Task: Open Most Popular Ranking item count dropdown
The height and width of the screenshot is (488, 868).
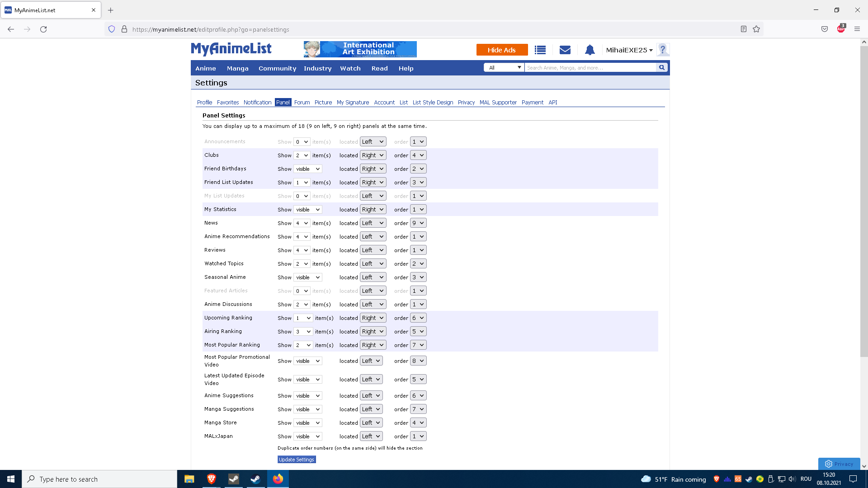Action: point(303,345)
